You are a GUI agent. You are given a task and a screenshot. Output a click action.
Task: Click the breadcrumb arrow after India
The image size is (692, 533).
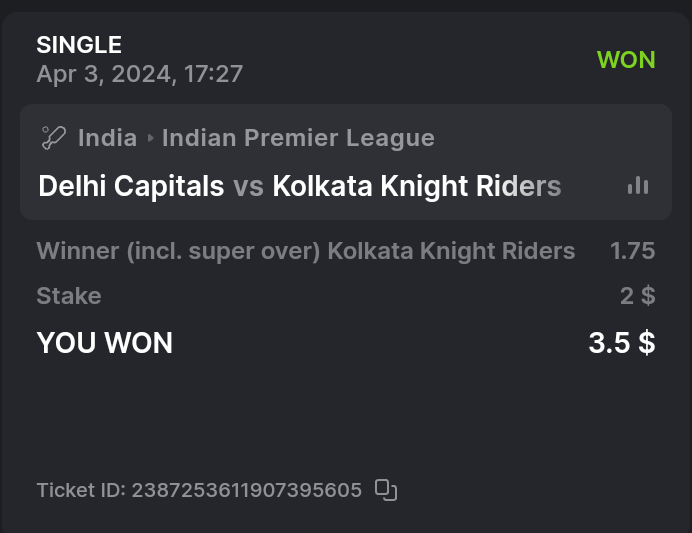coord(150,138)
